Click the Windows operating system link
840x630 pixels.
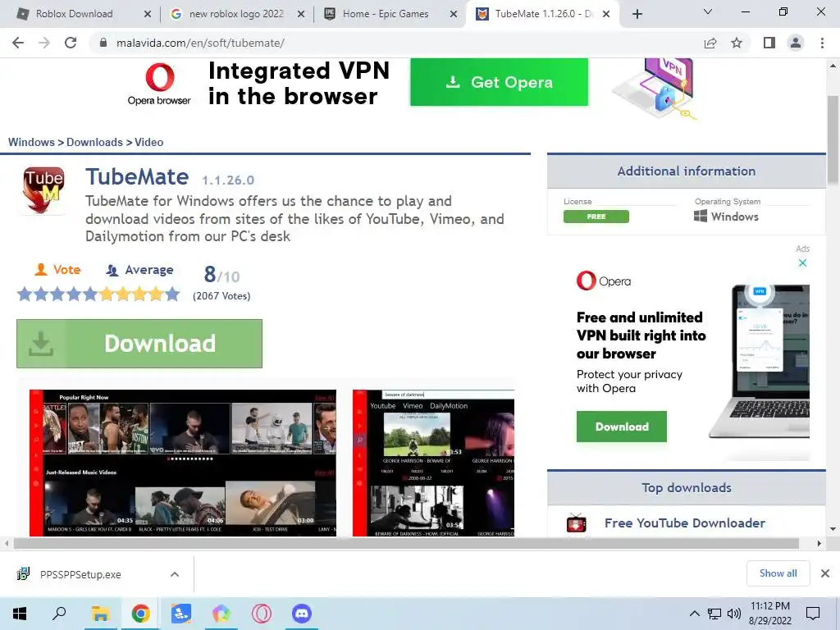coord(727,217)
